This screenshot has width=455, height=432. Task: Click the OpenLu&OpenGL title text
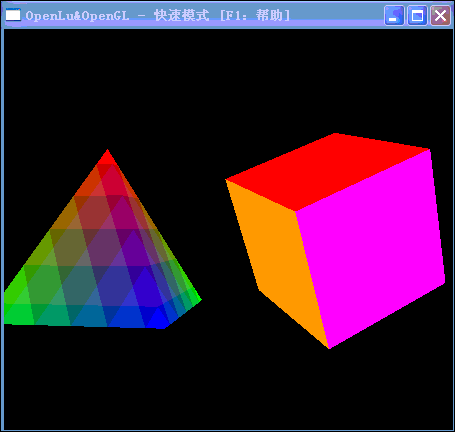(77, 16)
